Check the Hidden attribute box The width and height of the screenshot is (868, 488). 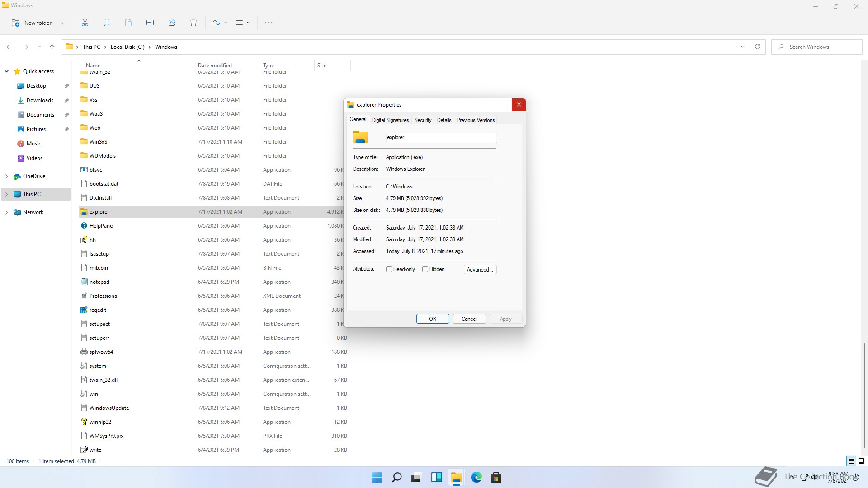click(x=425, y=269)
